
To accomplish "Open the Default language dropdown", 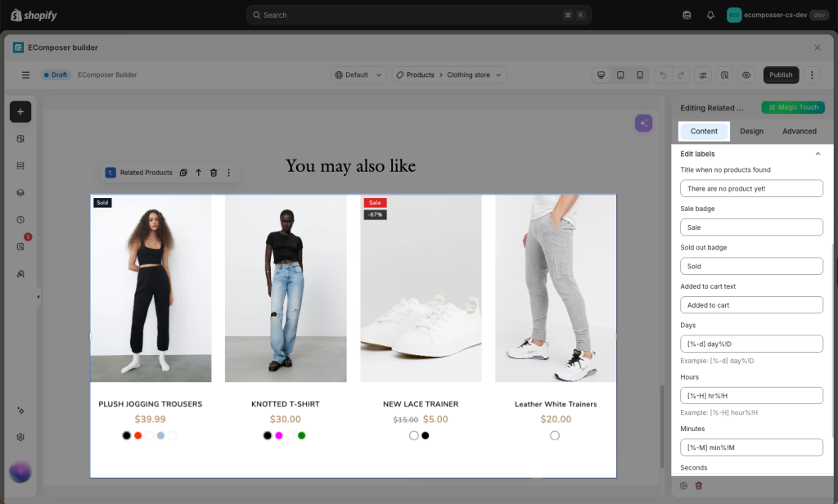I will (x=358, y=74).
